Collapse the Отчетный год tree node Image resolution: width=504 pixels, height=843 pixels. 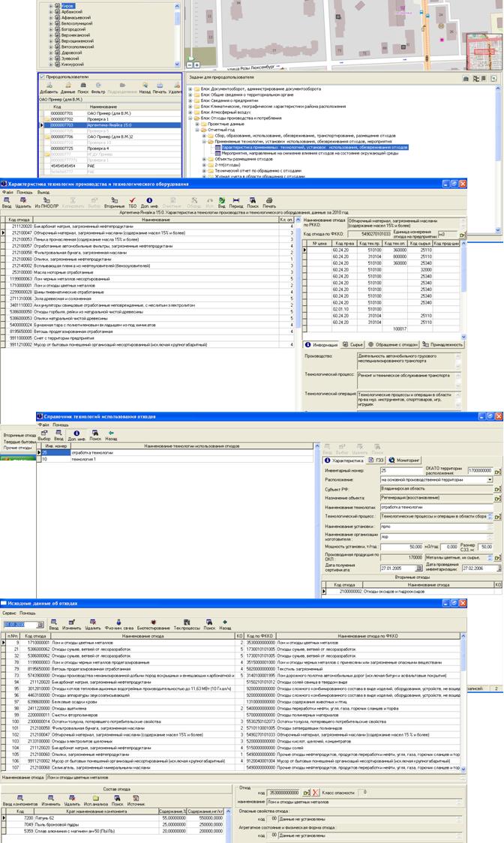click(196, 129)
